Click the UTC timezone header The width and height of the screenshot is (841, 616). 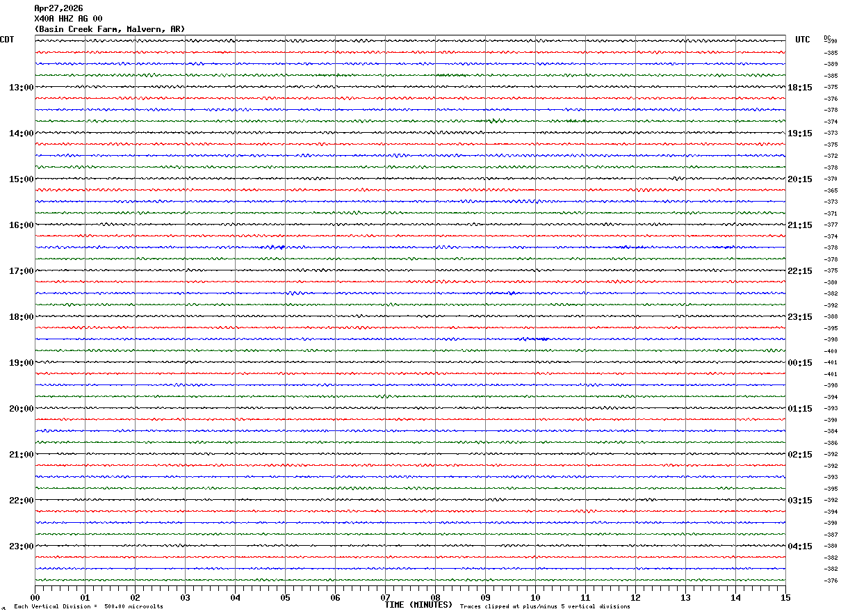click(x=802, y=40)
